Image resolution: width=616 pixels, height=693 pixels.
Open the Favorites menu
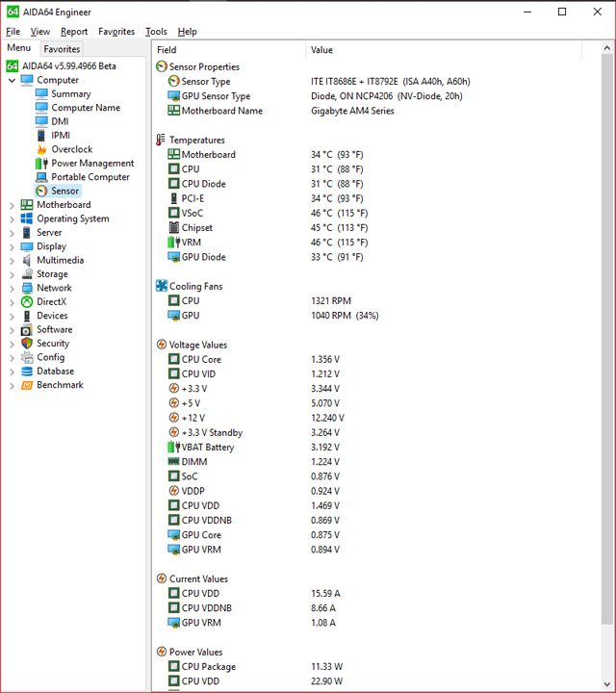tap(116, 32)
